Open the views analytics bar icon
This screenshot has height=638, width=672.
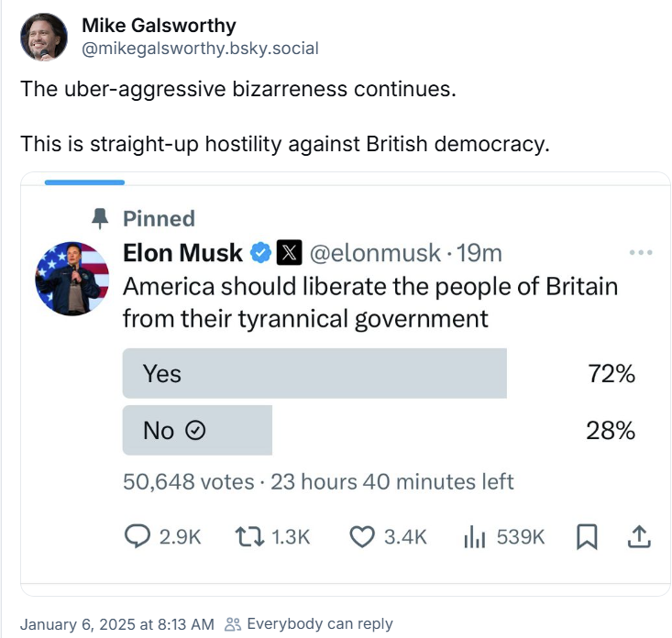(x=473, y=537)
